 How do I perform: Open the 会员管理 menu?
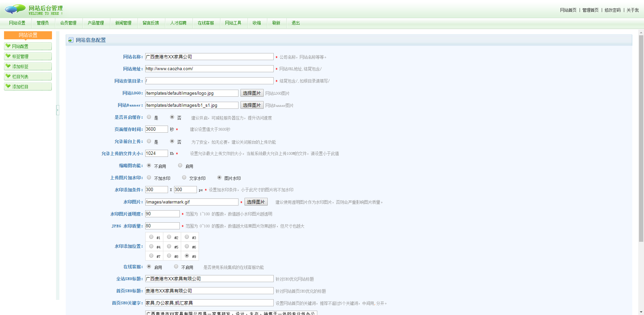[x=68, y=23]
